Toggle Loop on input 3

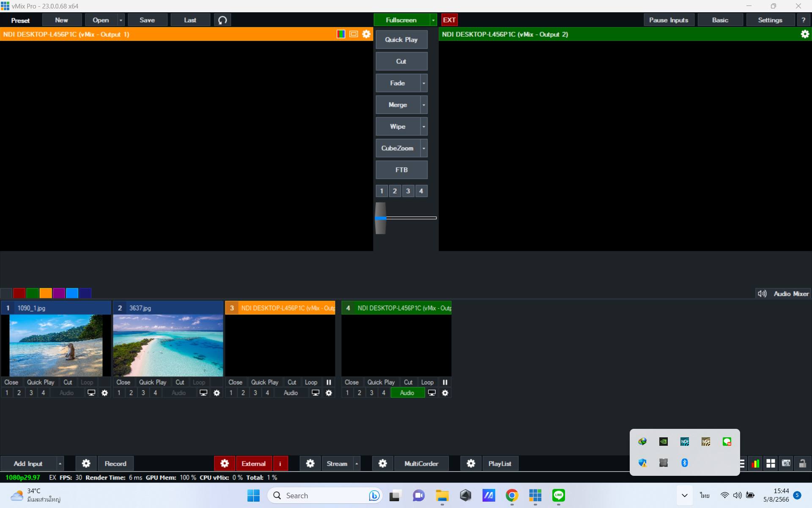311,382
